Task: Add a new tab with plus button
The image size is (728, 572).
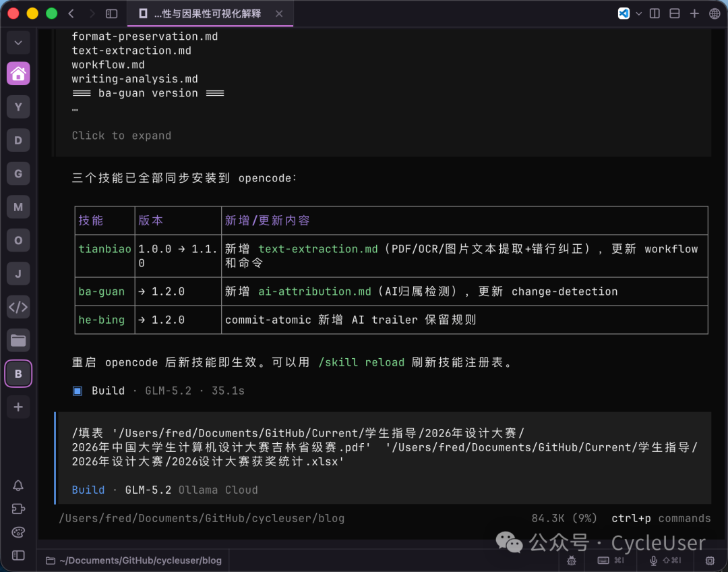Action: 694,13
